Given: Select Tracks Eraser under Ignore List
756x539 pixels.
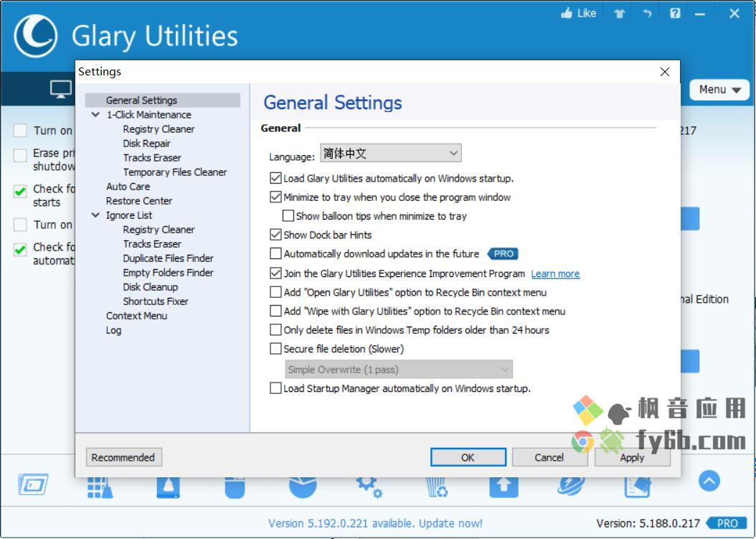Looking at the screenshot, I should (152, 244).
